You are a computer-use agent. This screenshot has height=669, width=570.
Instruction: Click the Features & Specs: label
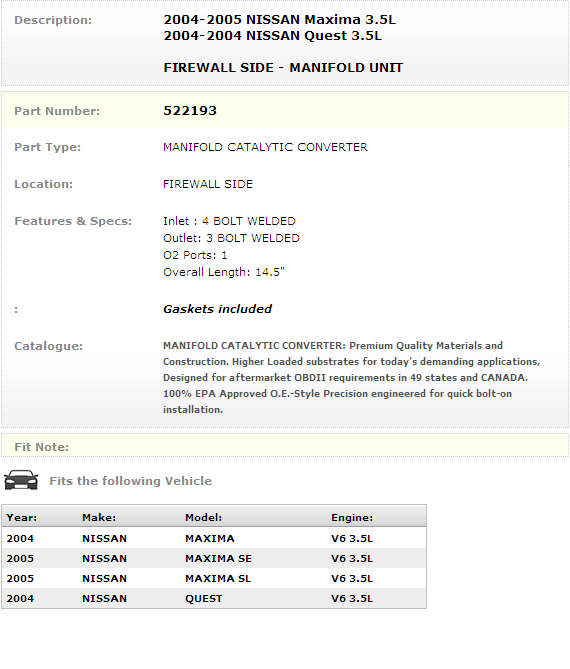point(73,221)
